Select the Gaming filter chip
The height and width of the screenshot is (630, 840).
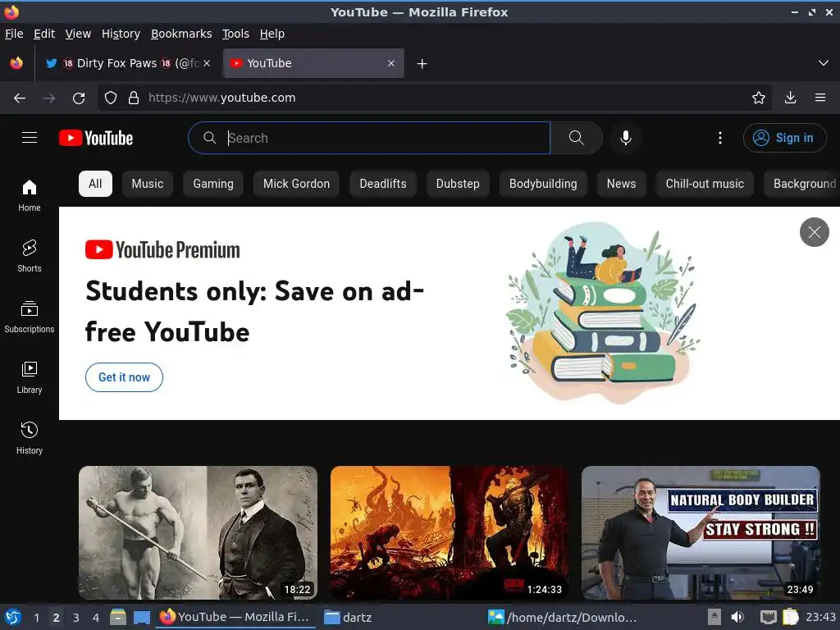click(x=213, y=184)
